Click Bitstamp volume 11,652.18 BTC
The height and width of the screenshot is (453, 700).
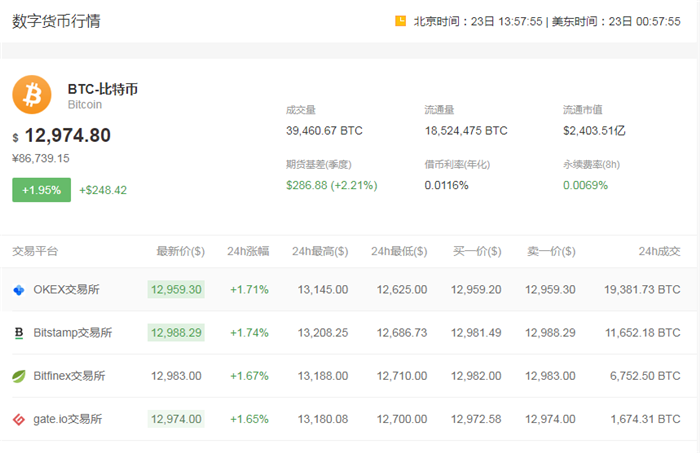point(643,333)
